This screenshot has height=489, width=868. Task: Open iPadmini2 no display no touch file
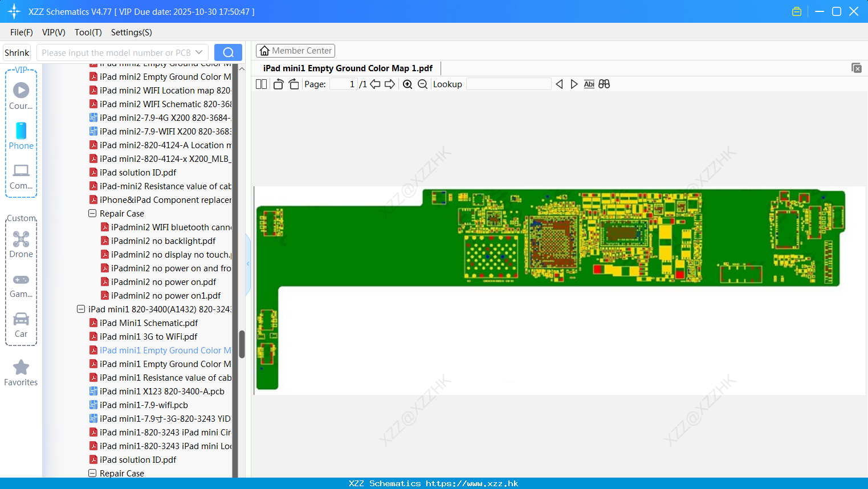pos(166,255)
